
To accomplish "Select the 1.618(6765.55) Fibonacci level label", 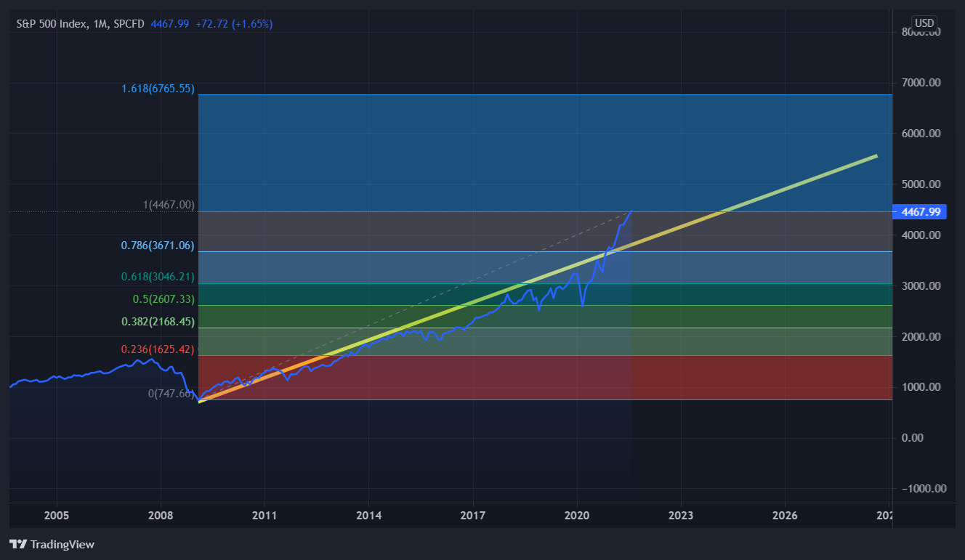I will 158,89.
